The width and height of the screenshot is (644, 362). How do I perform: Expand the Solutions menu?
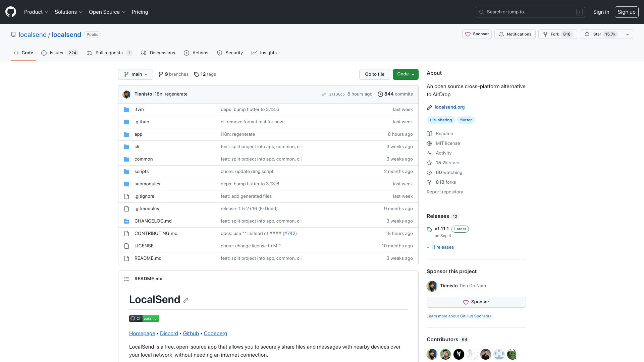point(69,12)
